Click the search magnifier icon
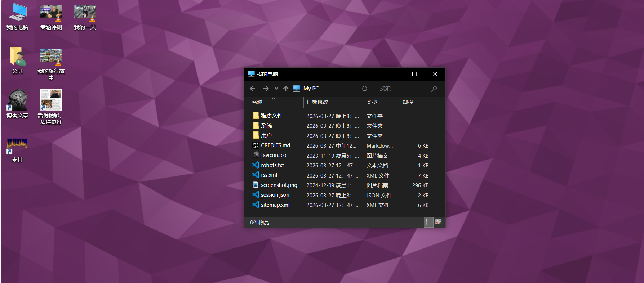This screenshot has height=283, width=644. [434, 89]
